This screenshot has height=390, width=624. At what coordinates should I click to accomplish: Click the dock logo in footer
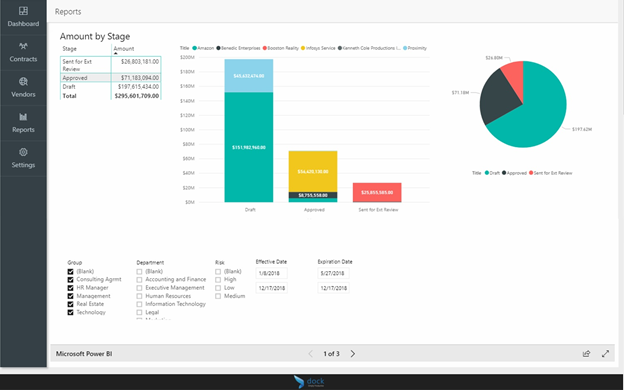(x=309, y=382)
